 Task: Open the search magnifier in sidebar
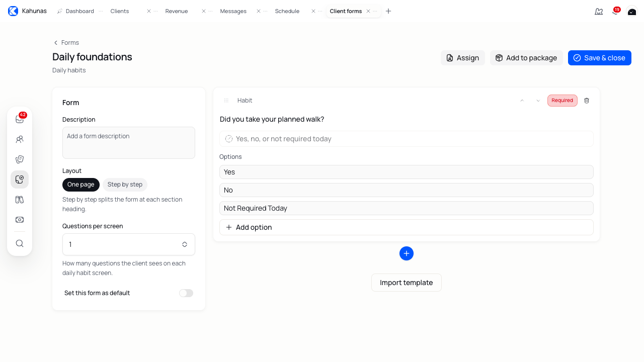20,243
